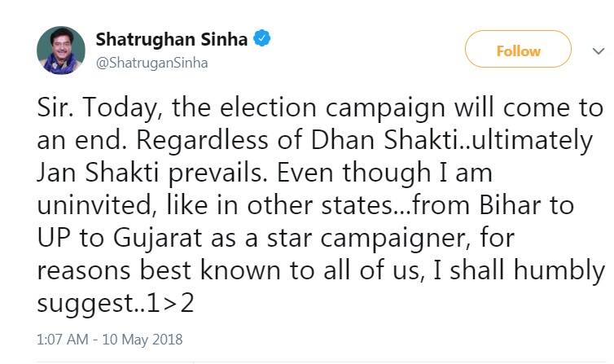Image resolution: width=614 pixels, height=364 pixels.
Task: Click the blue verified badge icon
Action: pos(262,39)
